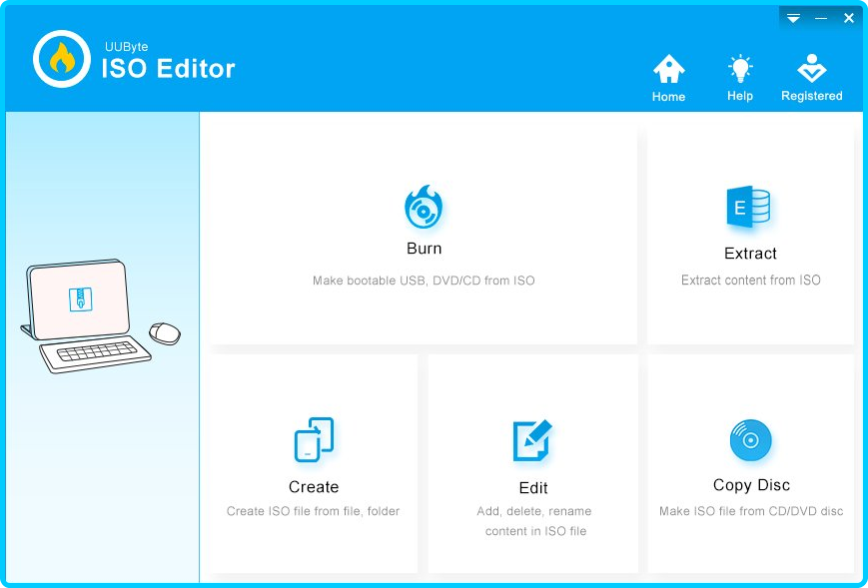Click "Make bootable USB, DVD/CD from ISO" text

[424, 281]
